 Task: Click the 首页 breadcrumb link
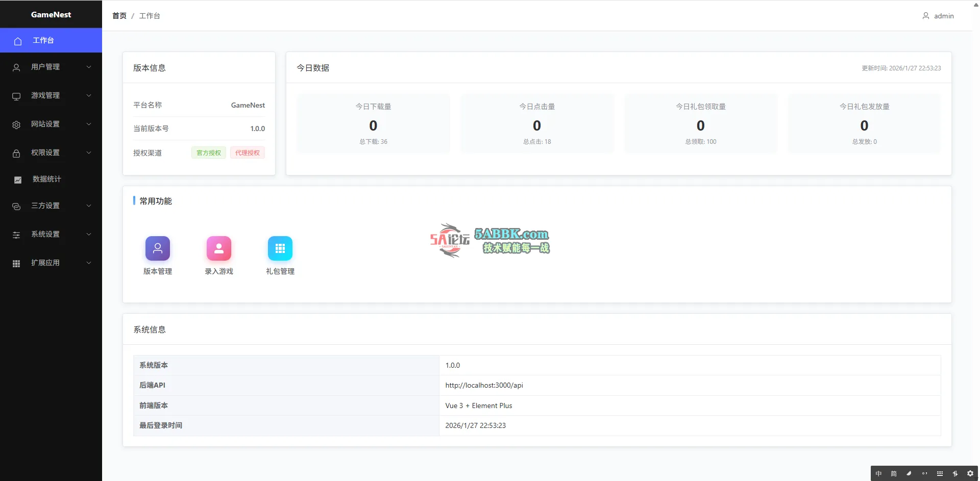[x=119, y=16]
